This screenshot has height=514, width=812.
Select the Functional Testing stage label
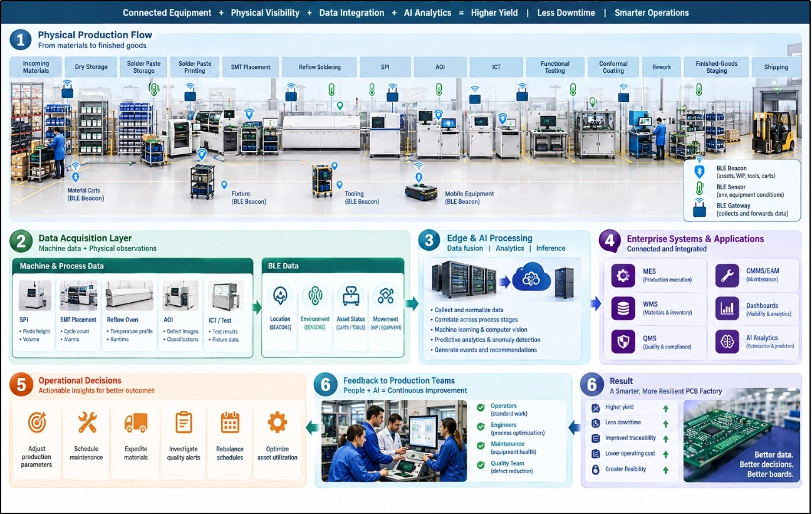[555, 67]
